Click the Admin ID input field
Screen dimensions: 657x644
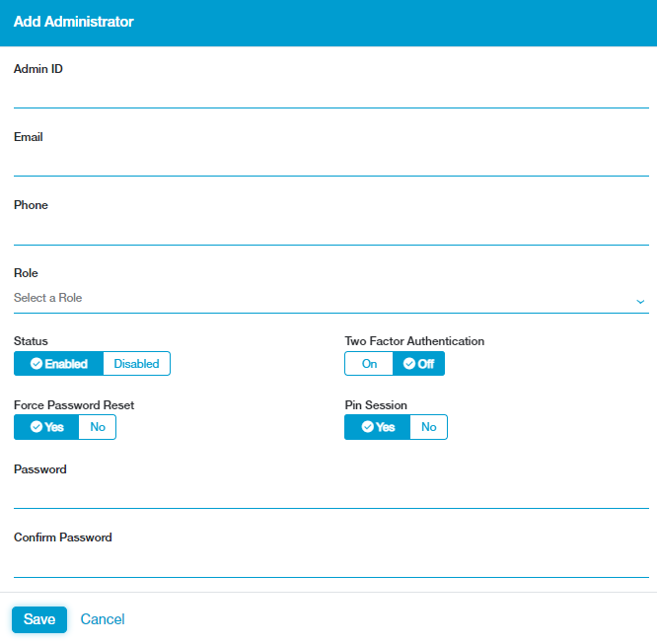pyautogui.click(x=330, y=94)
